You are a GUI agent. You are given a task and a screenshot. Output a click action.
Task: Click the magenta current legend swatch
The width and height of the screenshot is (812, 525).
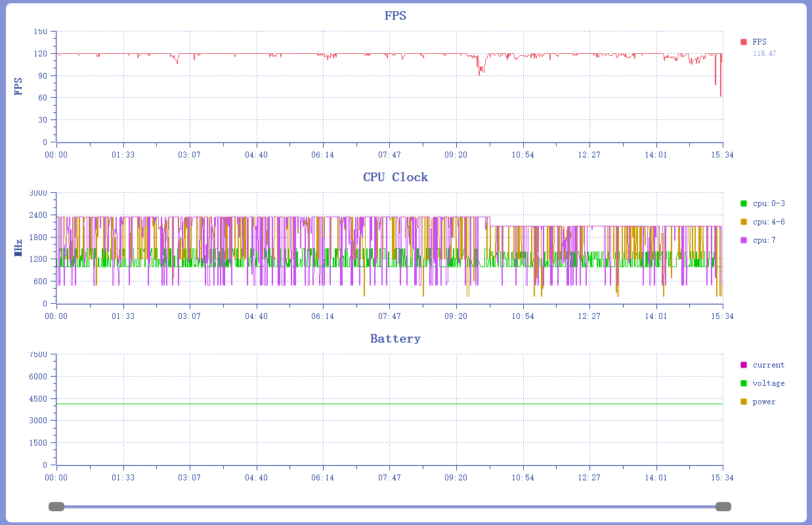[744, 365]
